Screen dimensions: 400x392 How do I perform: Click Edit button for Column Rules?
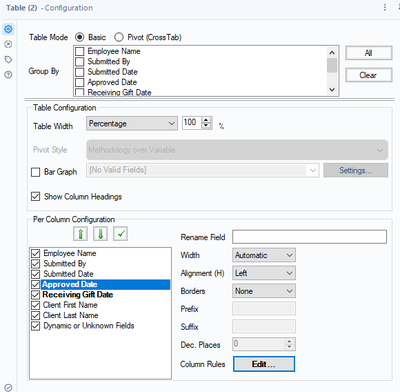[264, 364]
